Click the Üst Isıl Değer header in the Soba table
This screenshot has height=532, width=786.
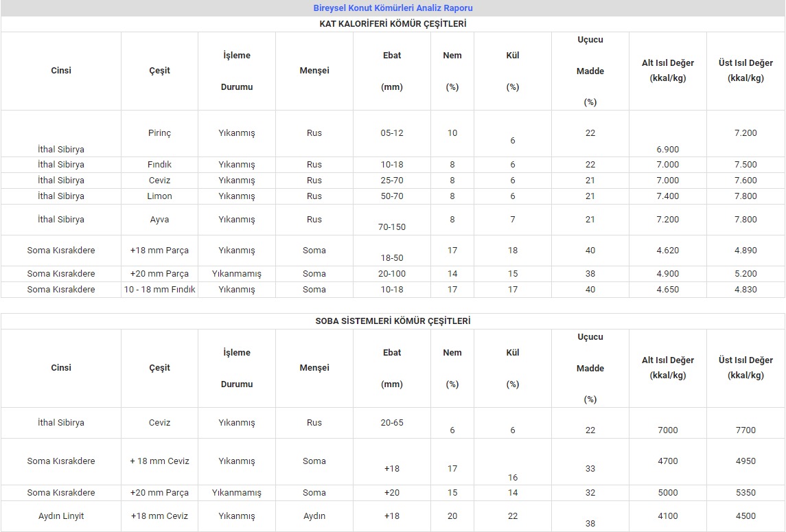[745, 367]
